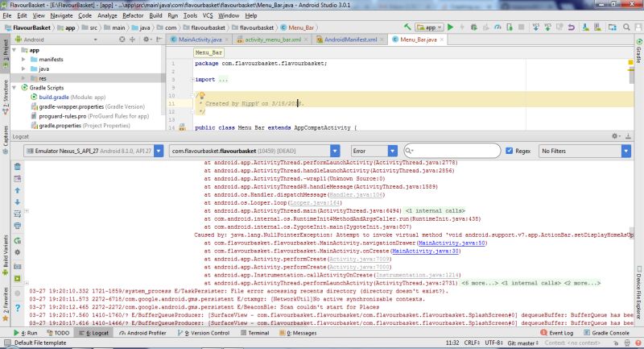Open the MainActivity.java:30 stack trace link
The width and height of the screenshot is (644, 349).
(425, 251)
